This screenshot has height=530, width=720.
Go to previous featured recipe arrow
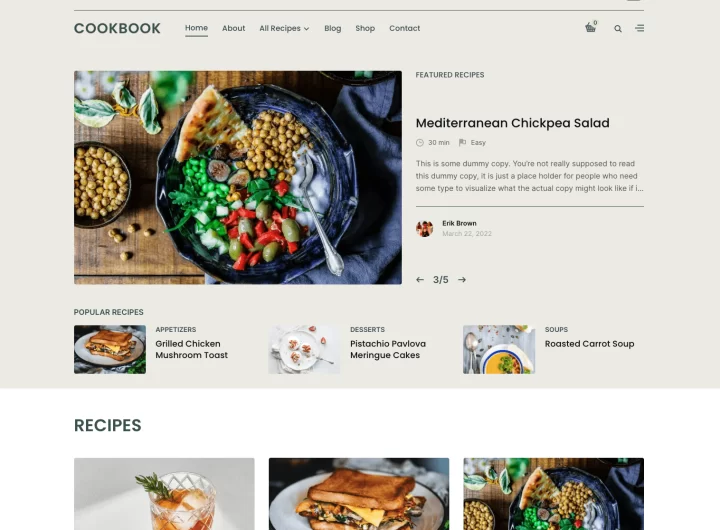point(420,280)
